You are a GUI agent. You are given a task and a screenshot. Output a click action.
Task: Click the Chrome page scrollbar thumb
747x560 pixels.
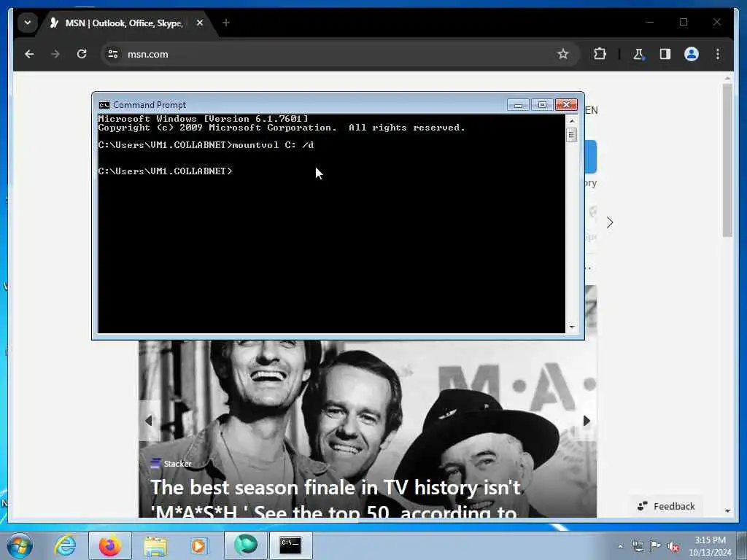tap(727, 160)
